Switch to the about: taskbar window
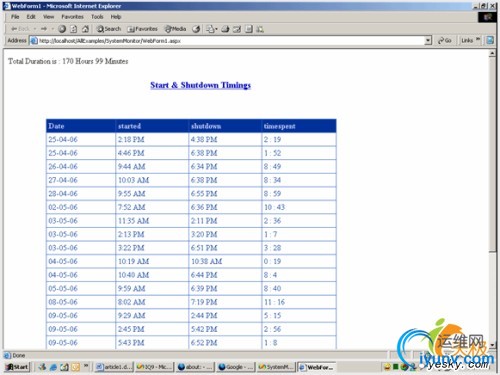This screenshot has width=500, height=375. tap(195, 367)
